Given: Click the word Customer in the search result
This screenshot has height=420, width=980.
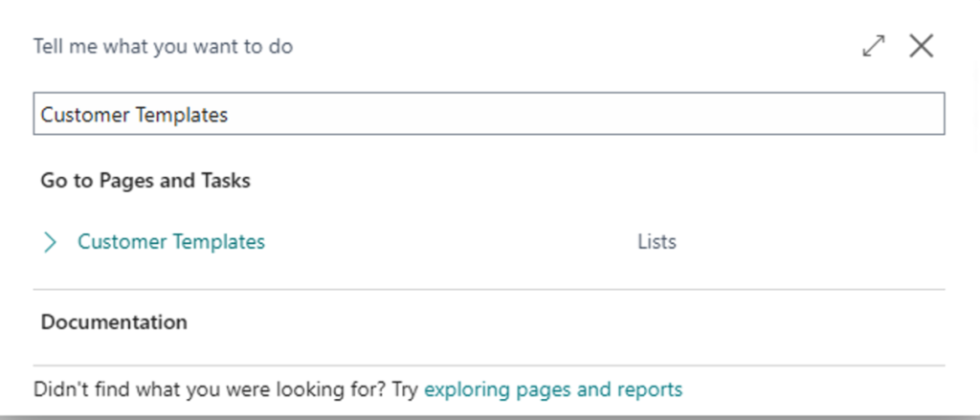Looking at the screenshot, I should (122, 242).
